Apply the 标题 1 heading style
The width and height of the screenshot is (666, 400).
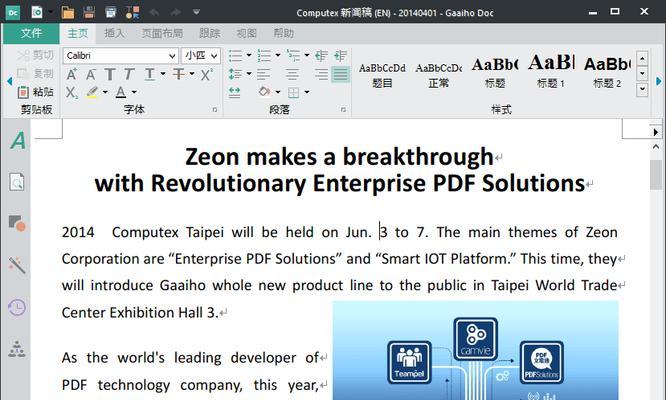551,73
